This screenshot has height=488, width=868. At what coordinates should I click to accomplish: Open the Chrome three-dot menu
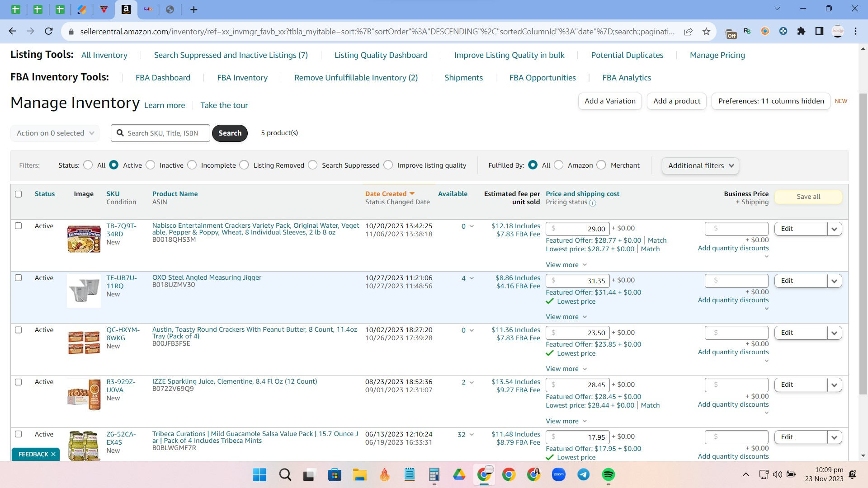pos(856,31)
